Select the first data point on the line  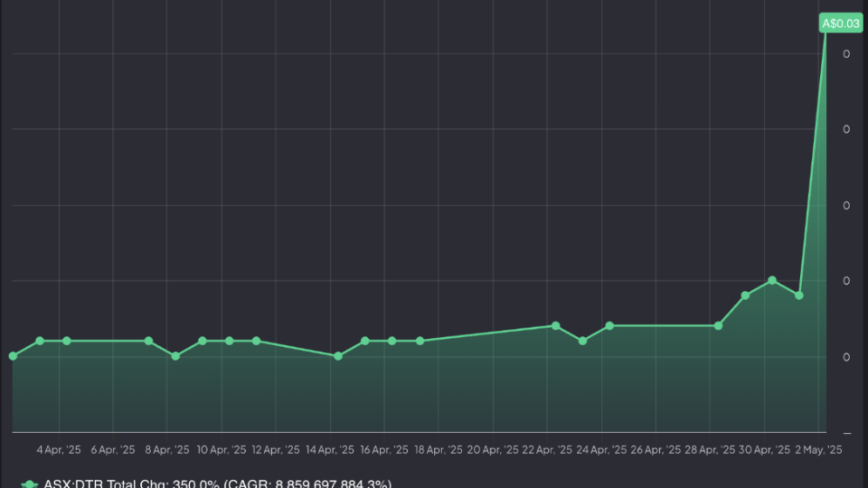point(13,356)
